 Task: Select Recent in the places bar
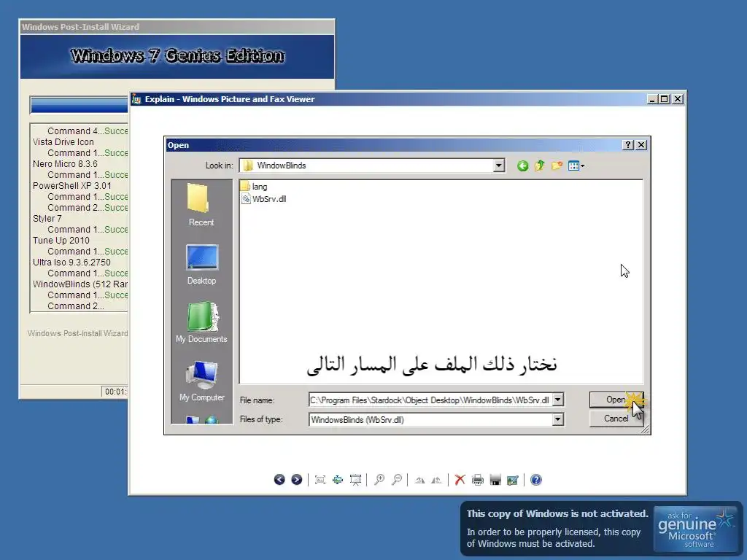(x=201, y=205)
